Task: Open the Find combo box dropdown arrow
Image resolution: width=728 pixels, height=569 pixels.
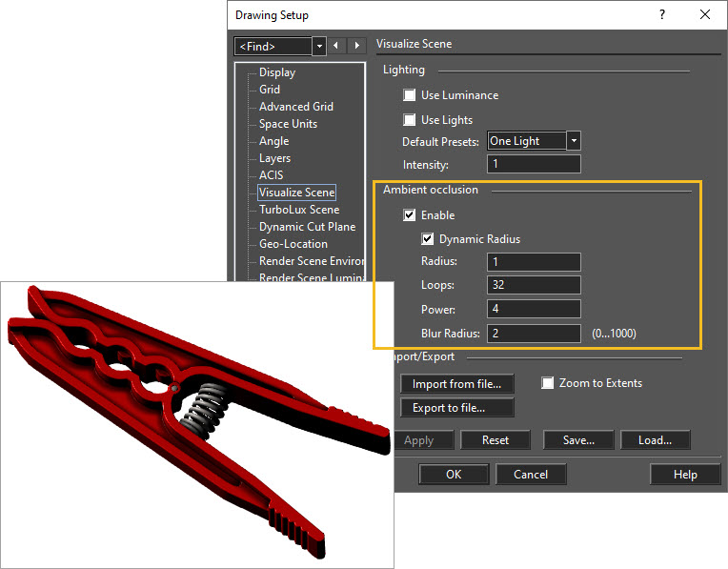Action: pos(319,46)
